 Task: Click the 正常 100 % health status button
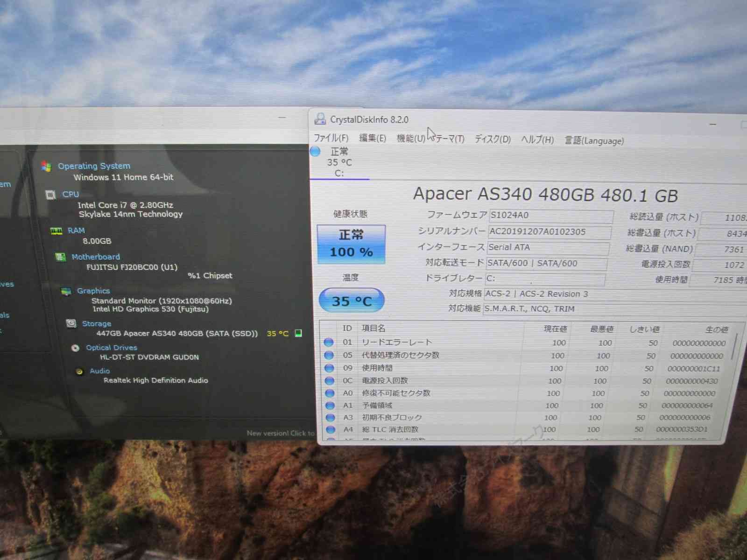[351, 244]
